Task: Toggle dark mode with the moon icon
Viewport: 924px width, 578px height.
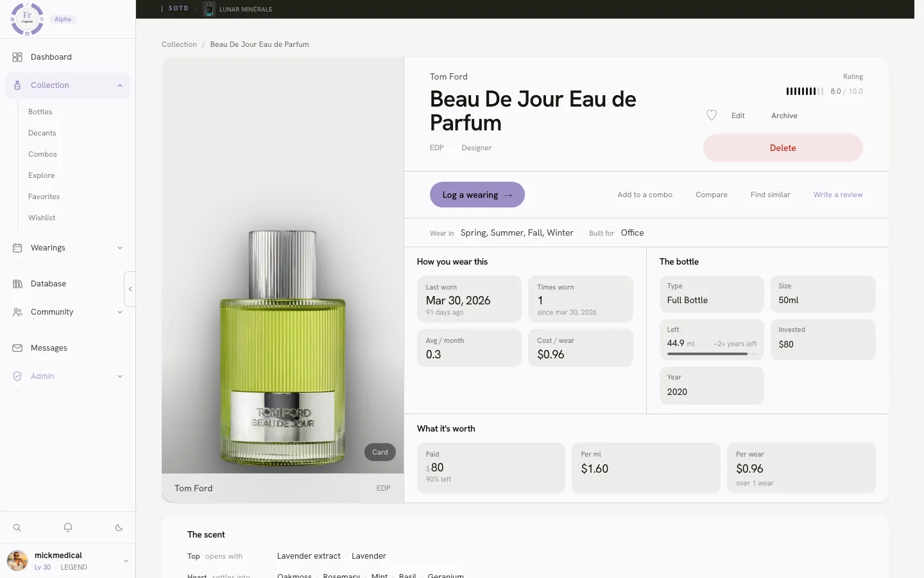Action: coord(119,528)
